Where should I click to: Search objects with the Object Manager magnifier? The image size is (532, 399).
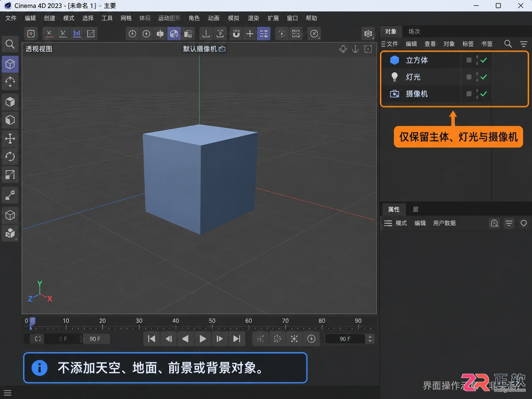(x=508, y=44)
